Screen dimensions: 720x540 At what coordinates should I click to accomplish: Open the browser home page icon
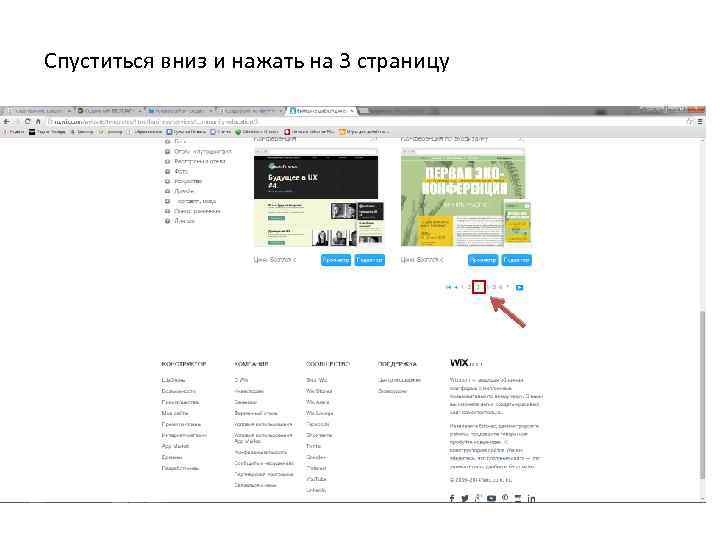(38, 122)
